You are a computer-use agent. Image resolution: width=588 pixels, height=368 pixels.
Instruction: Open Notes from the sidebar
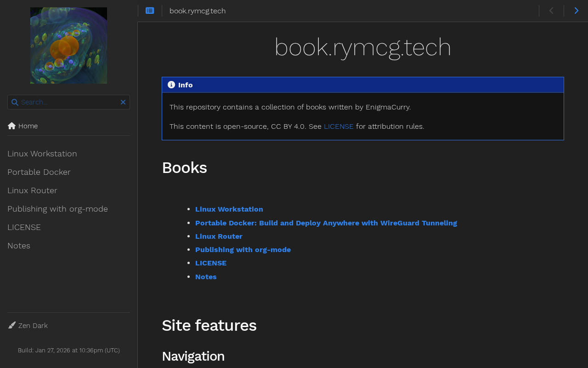click(19, 246)
